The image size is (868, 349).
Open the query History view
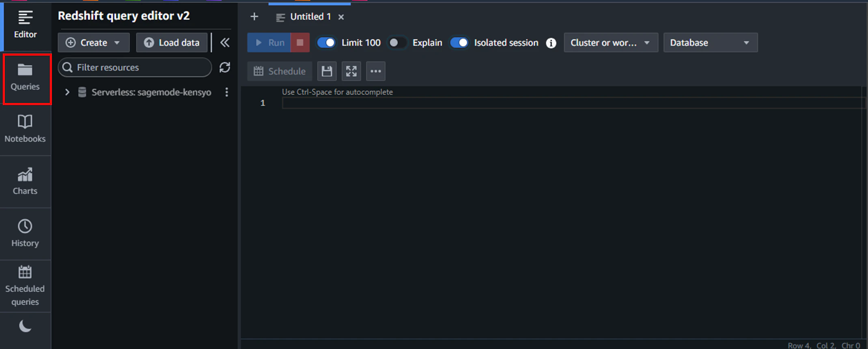click(25, 233)
